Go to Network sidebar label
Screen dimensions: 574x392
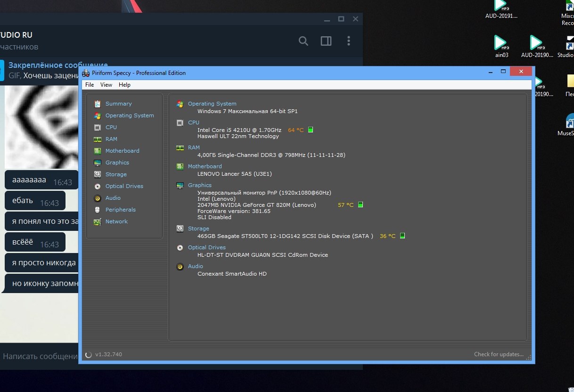click(x=117, y=221)
